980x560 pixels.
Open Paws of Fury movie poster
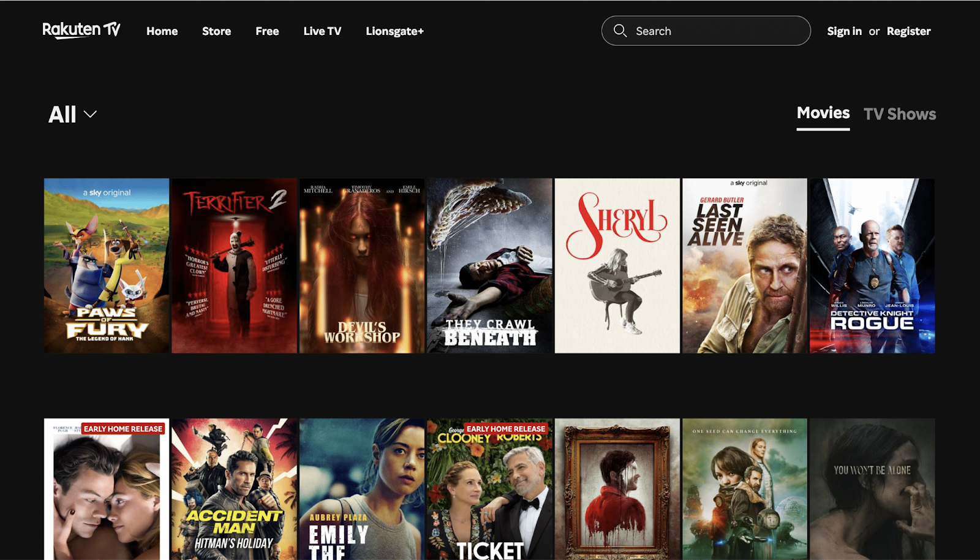(107, 265)
